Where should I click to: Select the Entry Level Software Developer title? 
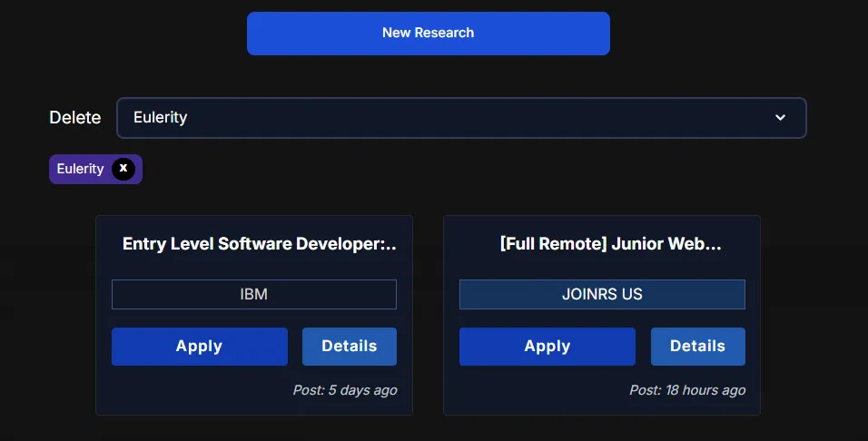[259, 244]
